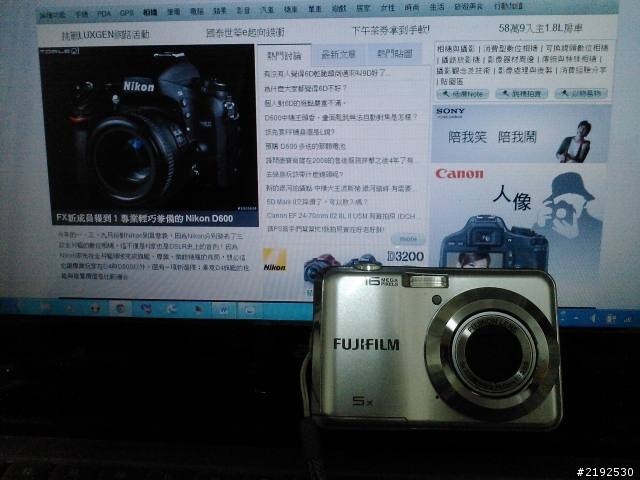Open the 5D Mark II price drop thread
This screenshot has width=640, height=480.
pyautogui.click(x=317, y=202)
